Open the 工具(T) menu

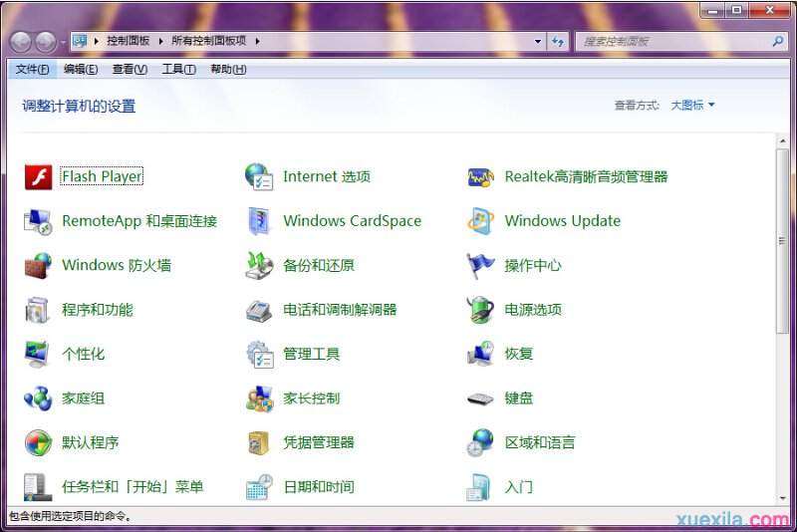179,69
